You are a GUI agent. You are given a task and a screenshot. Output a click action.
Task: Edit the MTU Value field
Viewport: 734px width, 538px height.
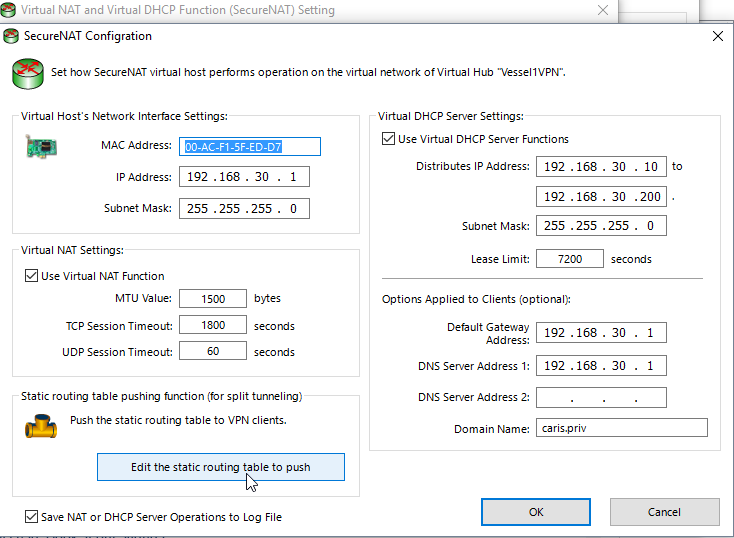pos(213,299)
